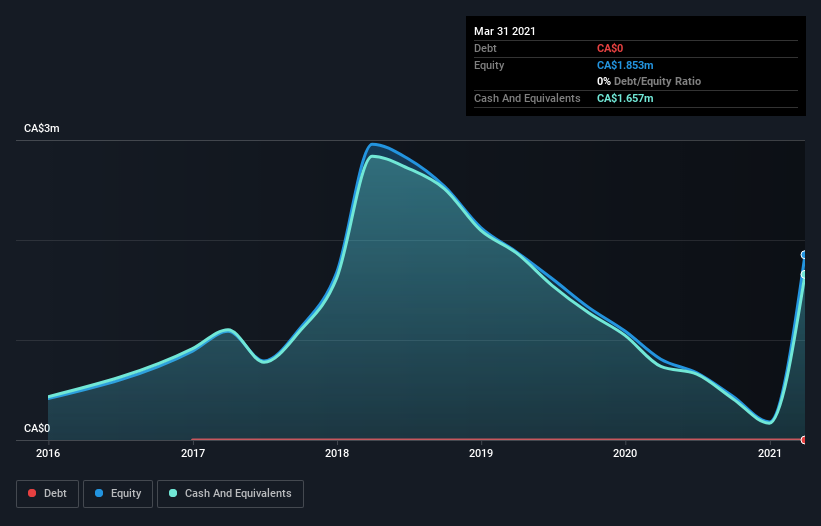Viewport: 821px width, 526px height.
Task: Click the CA$1.657m cash value
Action: [625, 98]
